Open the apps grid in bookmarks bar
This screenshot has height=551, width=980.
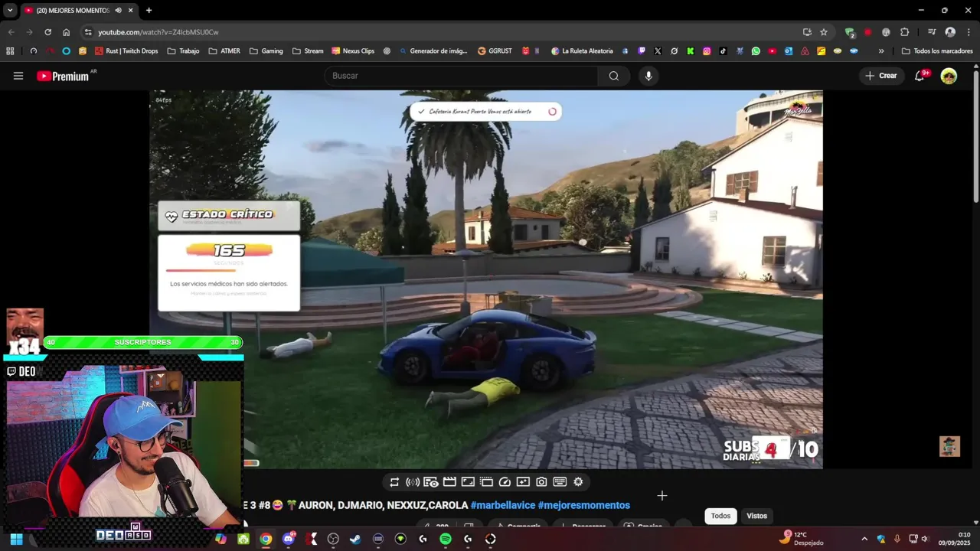(10, 51)
